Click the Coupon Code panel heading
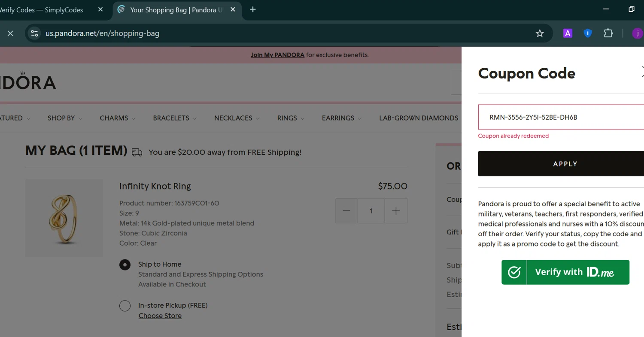The width and height of the screenshot is (644, 337). (x=527, y=73)
